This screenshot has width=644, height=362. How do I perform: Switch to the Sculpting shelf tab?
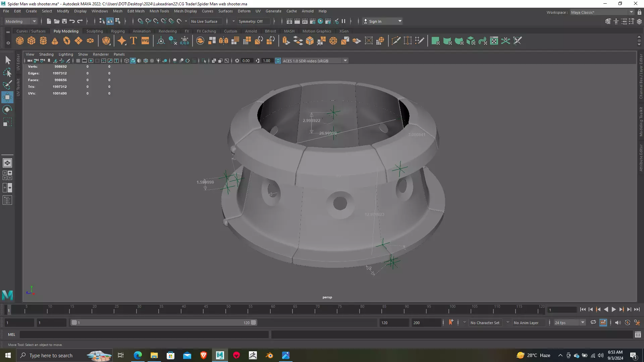95,31
